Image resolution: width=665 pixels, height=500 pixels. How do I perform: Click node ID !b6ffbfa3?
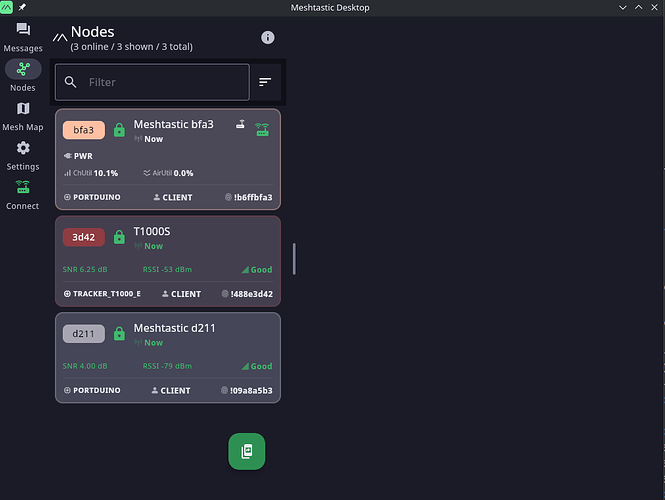click(249, 197)
